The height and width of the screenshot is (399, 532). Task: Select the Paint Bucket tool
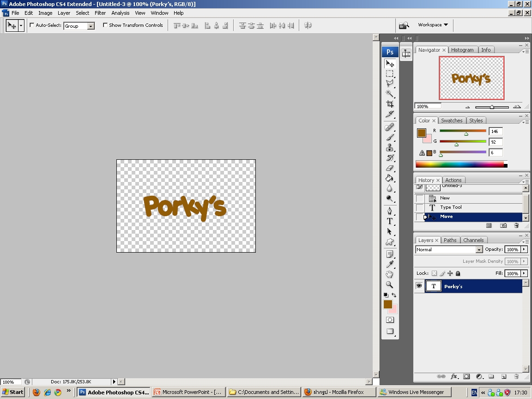coord(390,178)
